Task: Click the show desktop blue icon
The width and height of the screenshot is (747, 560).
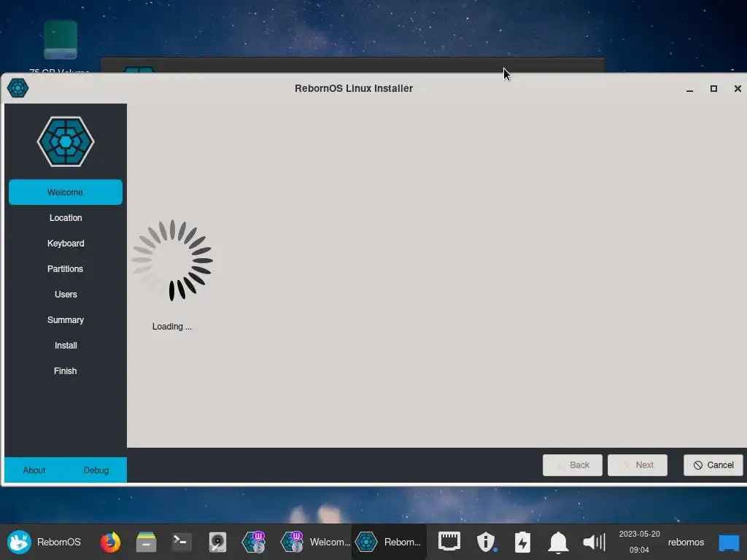Action: (729, 542)
